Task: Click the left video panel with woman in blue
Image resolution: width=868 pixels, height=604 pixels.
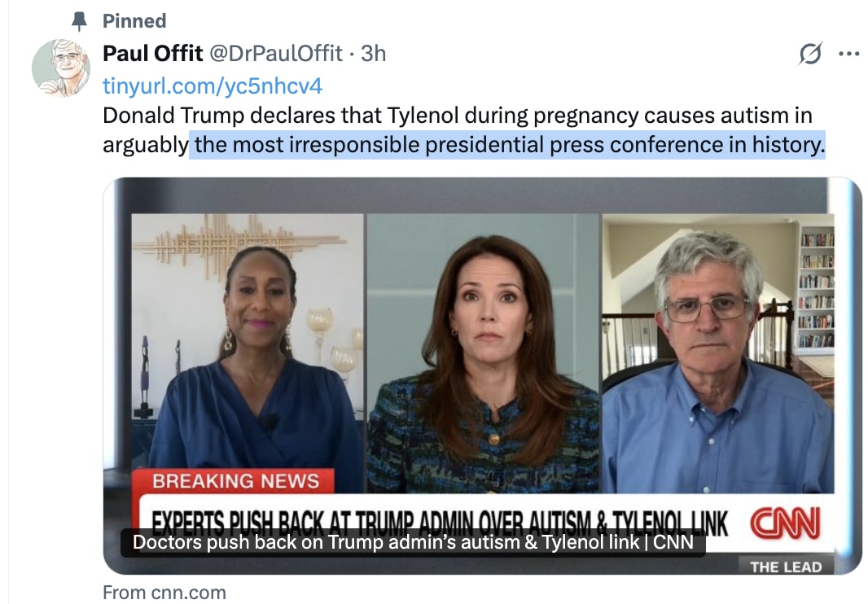Action: pyautogui.click(x=248, y=352)
